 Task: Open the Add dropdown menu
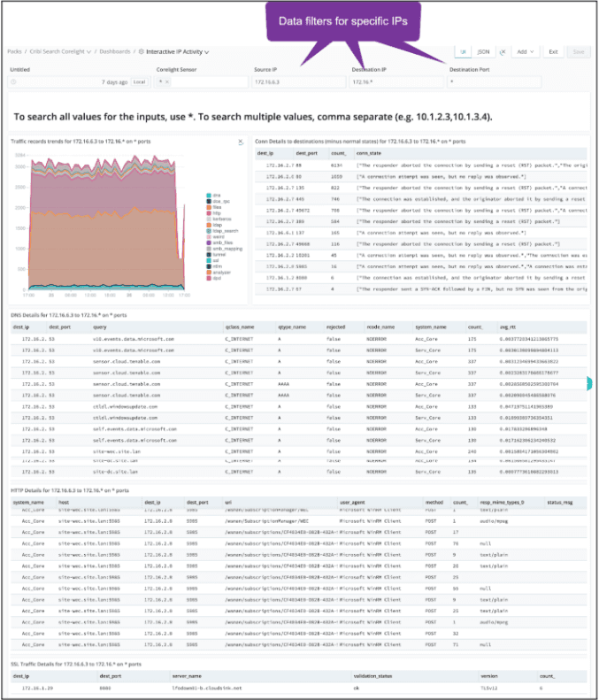(x=526, y=52)
